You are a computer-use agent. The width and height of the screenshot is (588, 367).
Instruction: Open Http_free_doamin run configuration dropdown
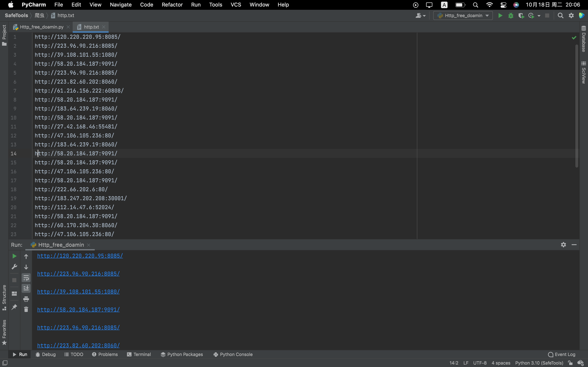[x=463, y=16]
